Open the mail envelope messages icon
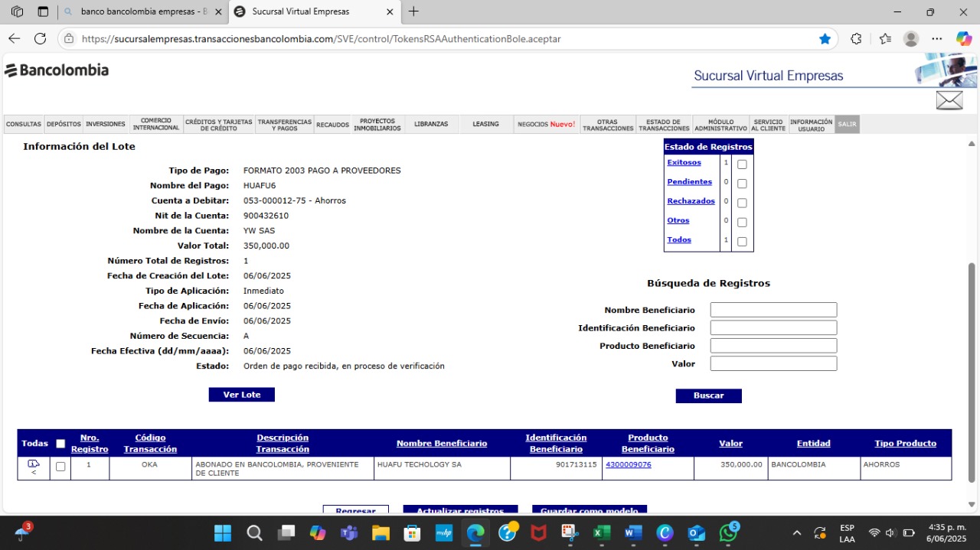The height and width of the screenshot is (550, 980). click(949, 100)
